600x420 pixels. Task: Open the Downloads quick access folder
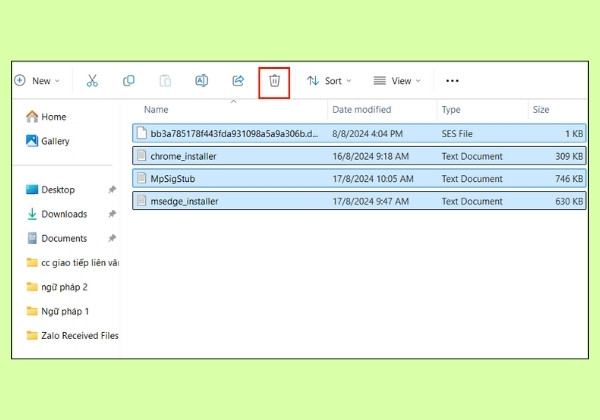(x=57, y=214)
